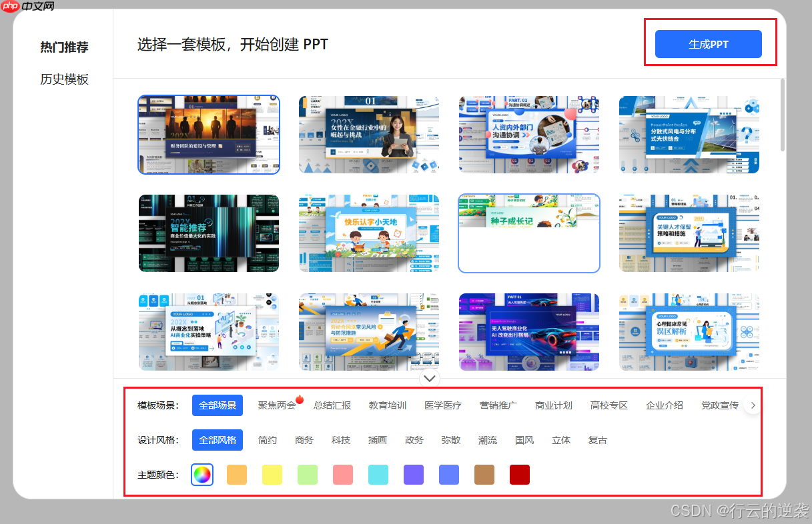Viewport: 812px width, 524px height.
Task: Open the rainbow theme color picker
Action: click(202, 475)
